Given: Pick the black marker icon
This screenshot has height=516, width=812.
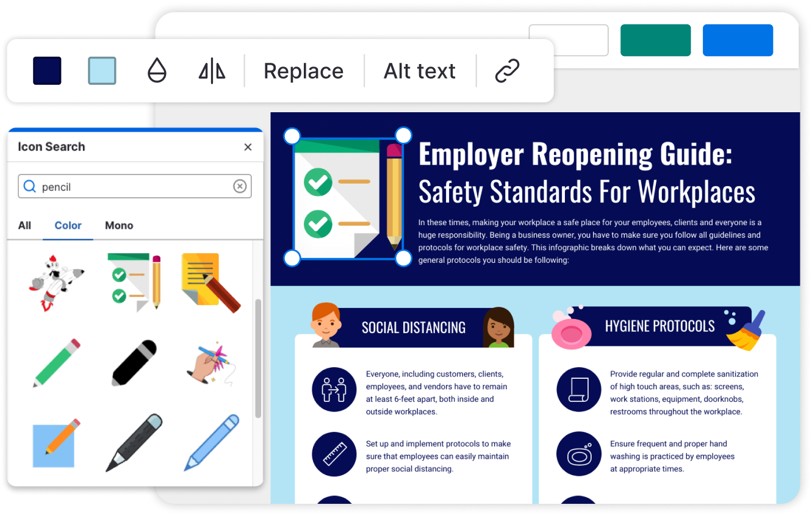Looking at the screenshot, I should pyautogui.click(x=133, y=363).
